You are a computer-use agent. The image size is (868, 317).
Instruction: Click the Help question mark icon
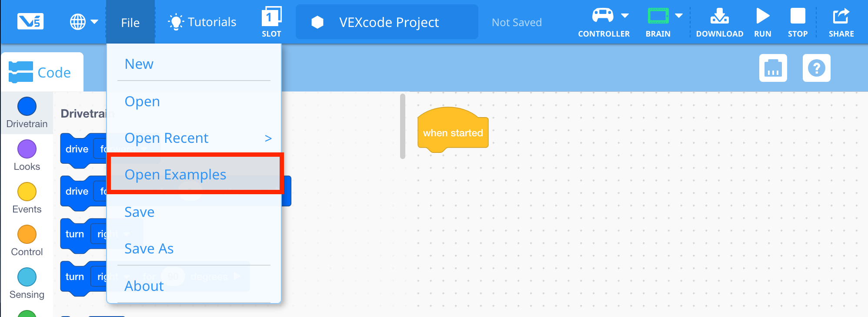click(x=816, y=68)
